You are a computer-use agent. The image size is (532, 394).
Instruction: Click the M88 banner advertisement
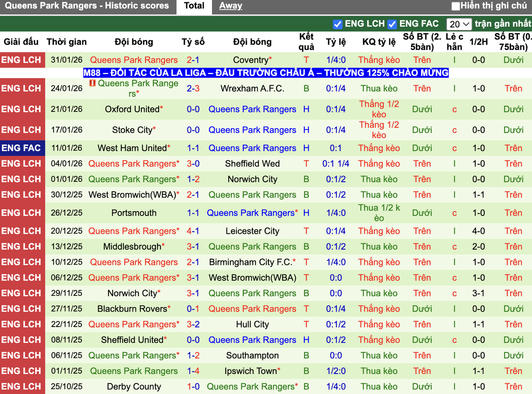point(266,73)
